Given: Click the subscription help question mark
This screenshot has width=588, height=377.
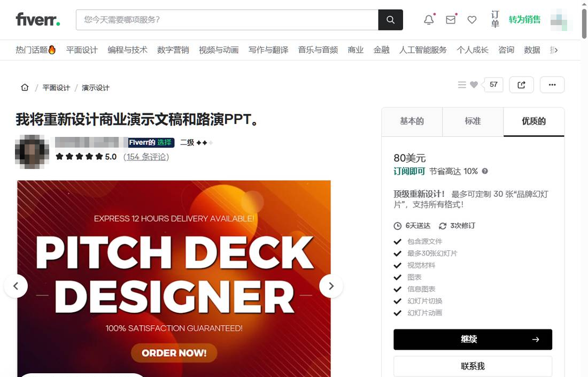Looking at the screenshot, I should coord(485,171).
